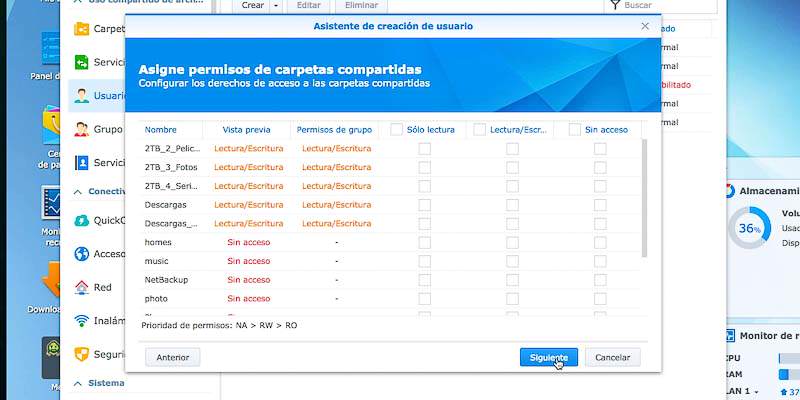Check read-only box for 2TB_2_Pelic folder
Screen dimensions: 800x400
(x=424, y=148)
